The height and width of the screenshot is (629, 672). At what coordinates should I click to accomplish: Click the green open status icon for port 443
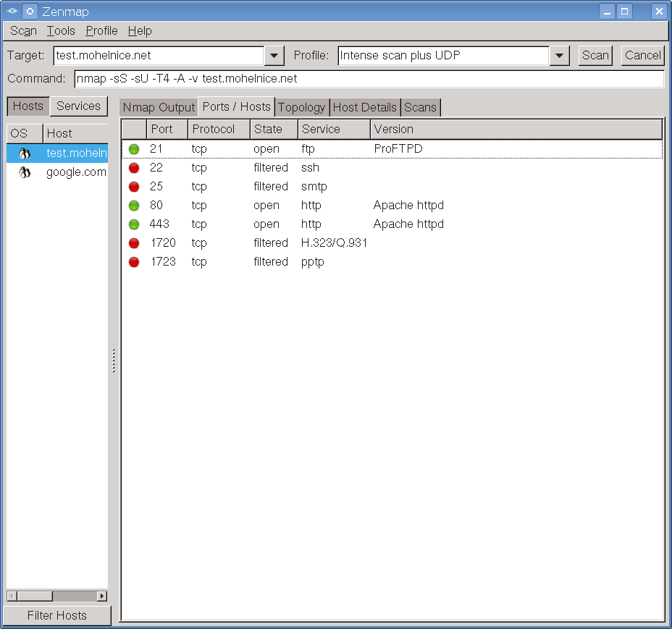click(x=134, y=224)
